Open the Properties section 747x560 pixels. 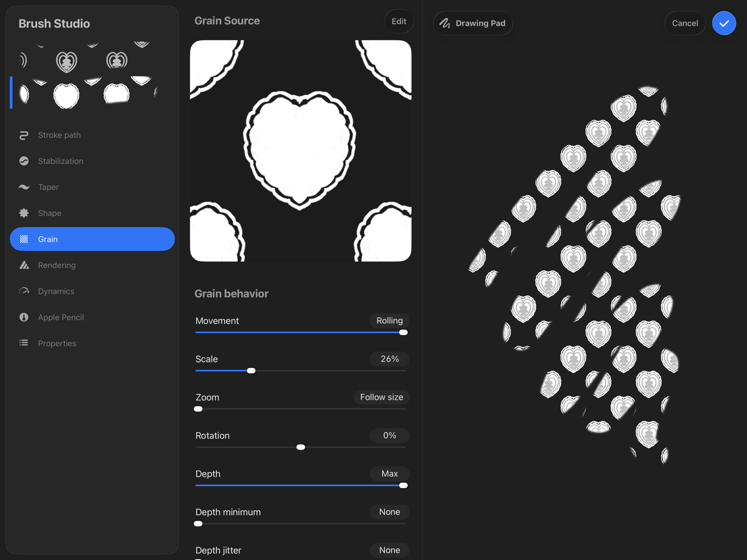[x=92, y=343]
